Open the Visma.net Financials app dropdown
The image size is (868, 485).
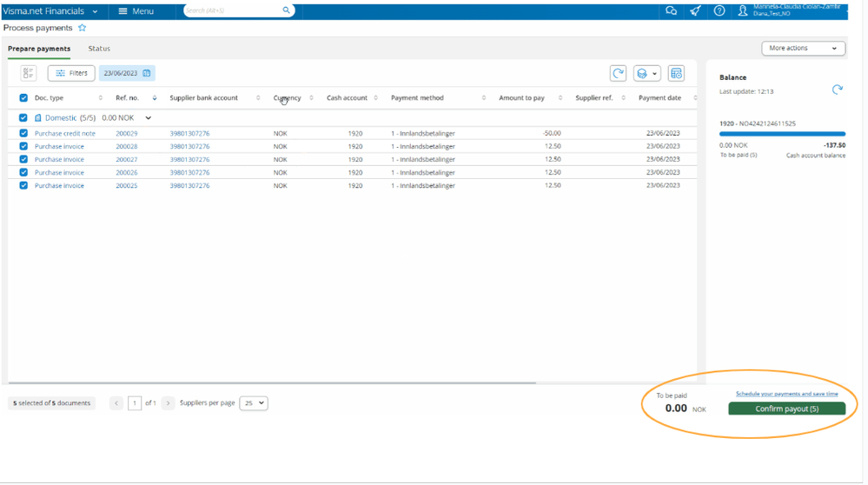click(95, 11)
